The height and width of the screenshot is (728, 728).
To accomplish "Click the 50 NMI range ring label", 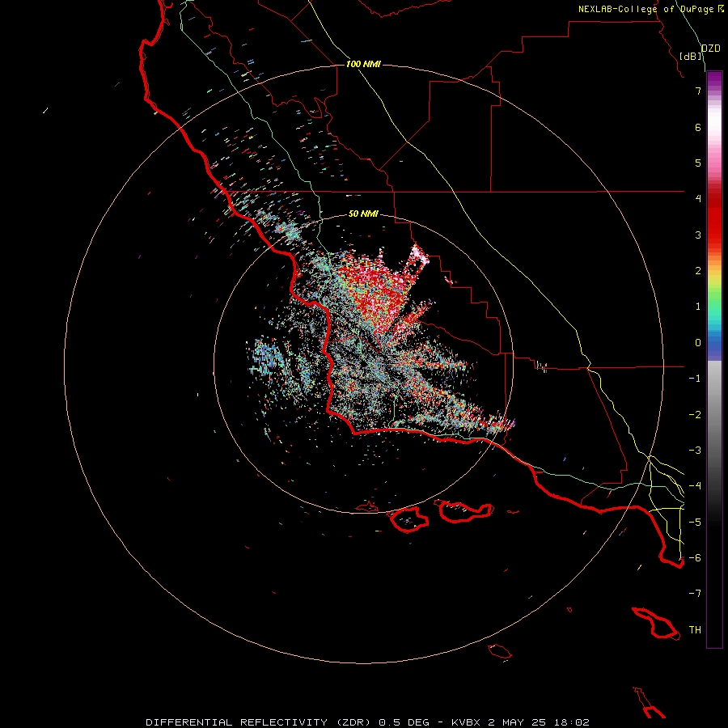I will point(363,214).
